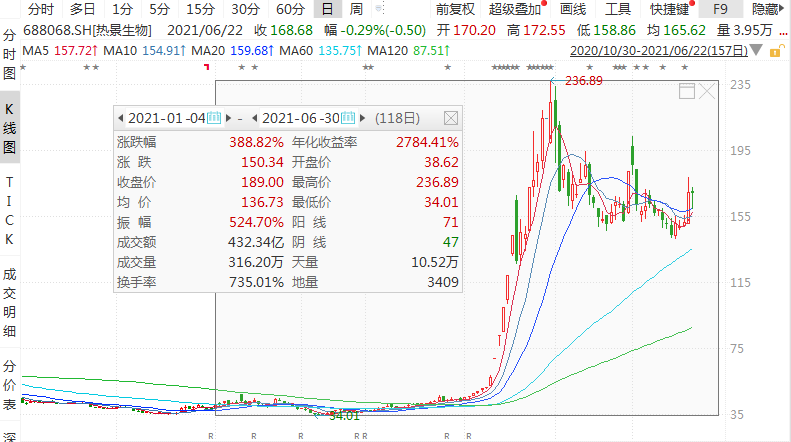
Task: Click the 34.01 low price marker
Action: tap(344, 416)
